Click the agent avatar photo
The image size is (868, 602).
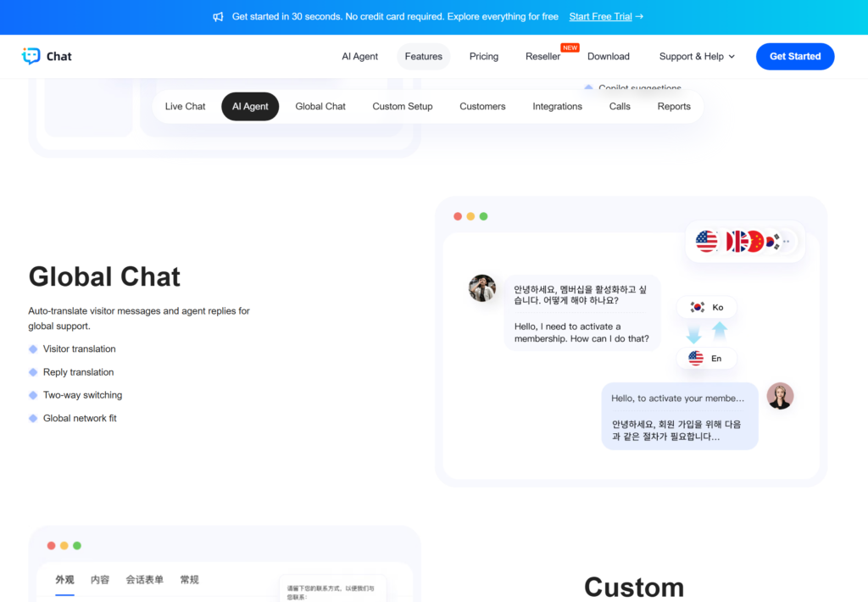pyautogui.click(x=780, y=396)
